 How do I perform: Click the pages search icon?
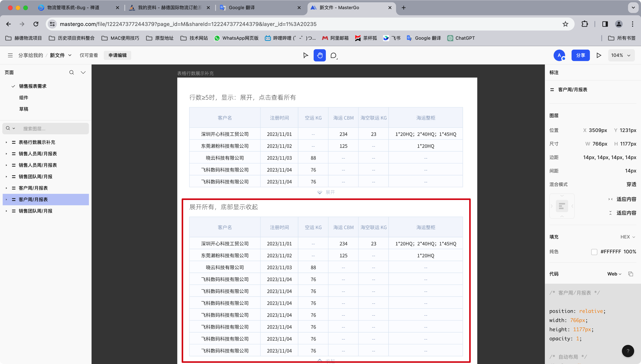pos(72,72)
